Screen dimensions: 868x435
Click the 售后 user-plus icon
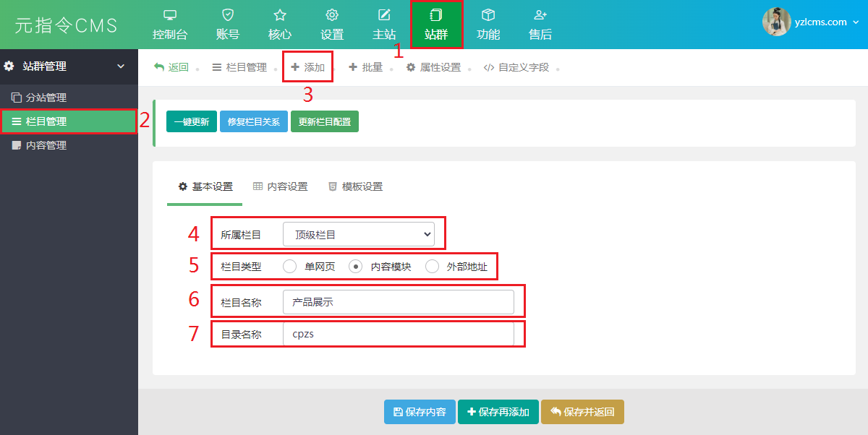540,14
